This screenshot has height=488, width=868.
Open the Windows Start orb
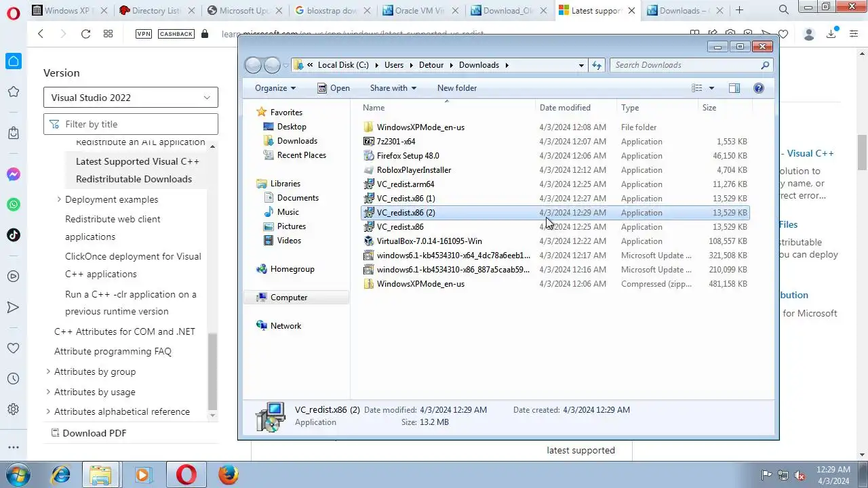point(18,474)
